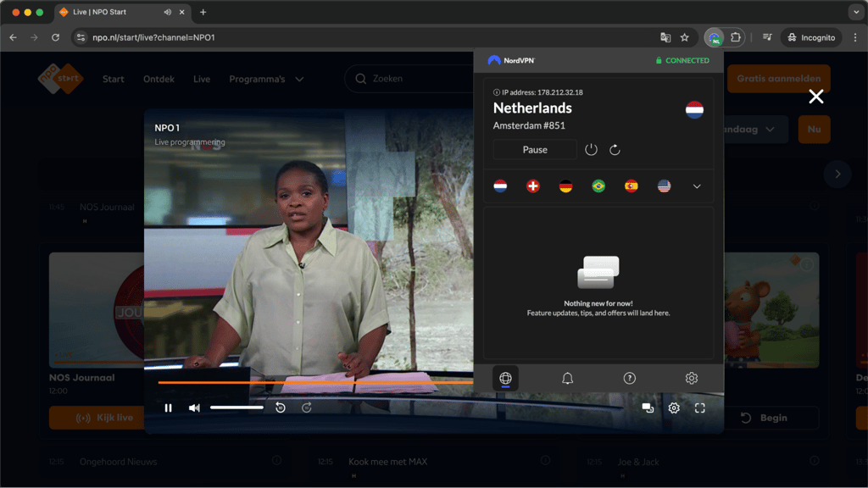Adjust the video volume slider
868x488 pixels.
tap(237, 408)
